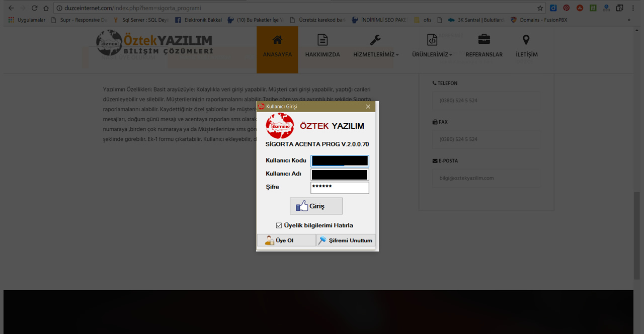
Task: Reload the page in browser
Action: pos(34,8)
